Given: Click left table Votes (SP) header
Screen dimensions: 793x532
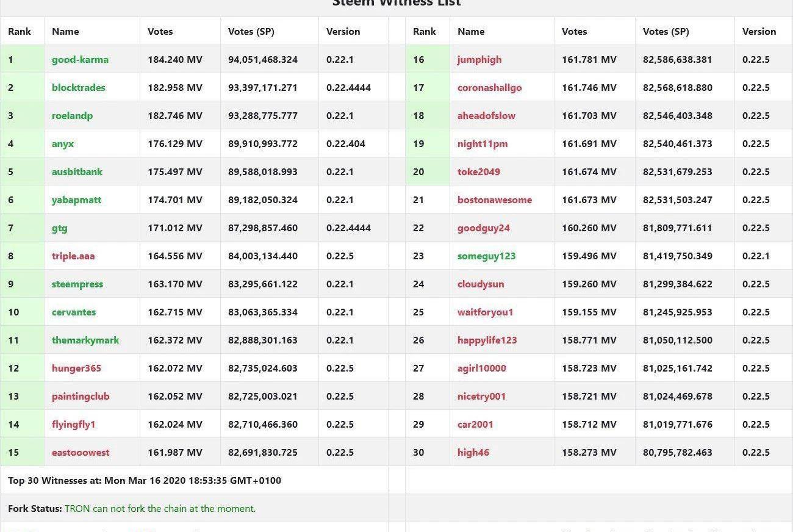Looking at the screenshot, I should (x=251, y=32).
